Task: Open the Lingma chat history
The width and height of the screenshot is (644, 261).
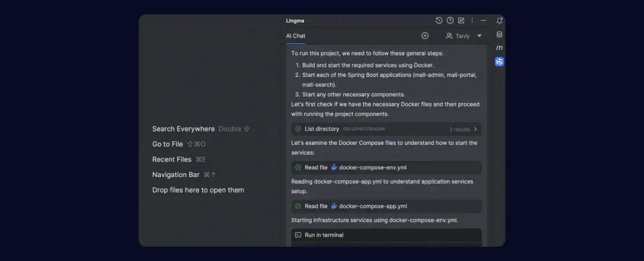Action: tap(439, 20)
